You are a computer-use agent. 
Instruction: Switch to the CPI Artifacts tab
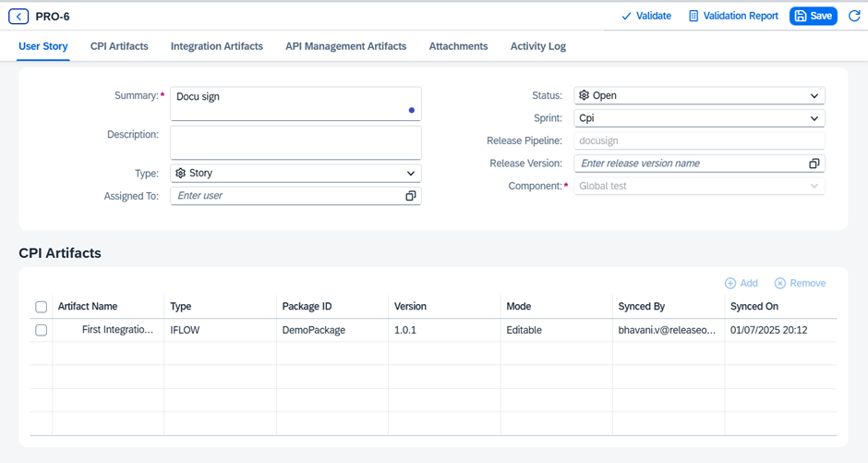click(119, 46)
